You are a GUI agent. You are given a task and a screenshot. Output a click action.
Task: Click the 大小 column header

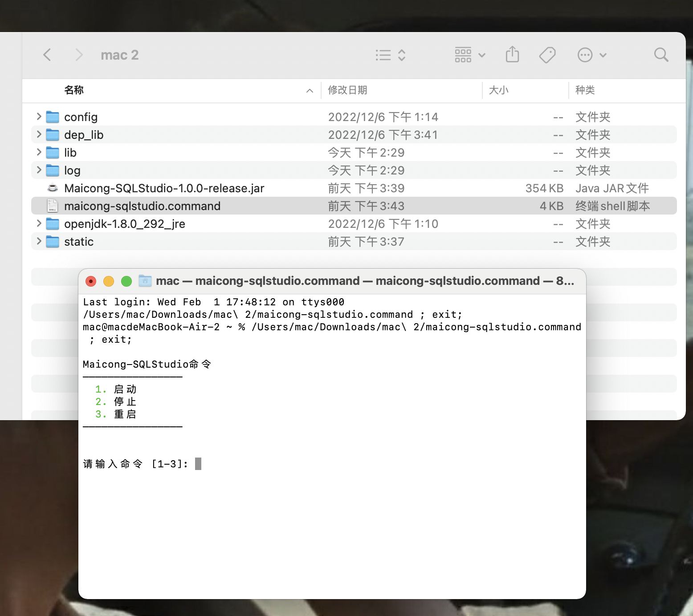click(499, 90)
